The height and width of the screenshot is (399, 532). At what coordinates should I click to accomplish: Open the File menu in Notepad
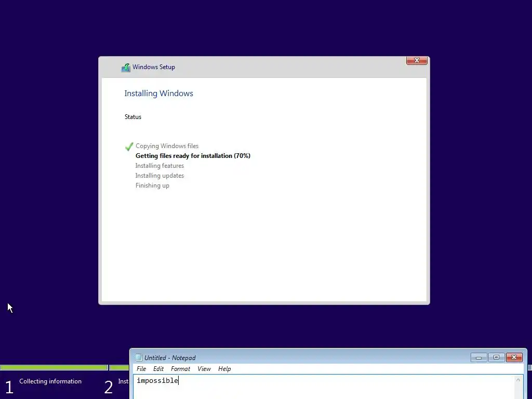tap(141, 369)
